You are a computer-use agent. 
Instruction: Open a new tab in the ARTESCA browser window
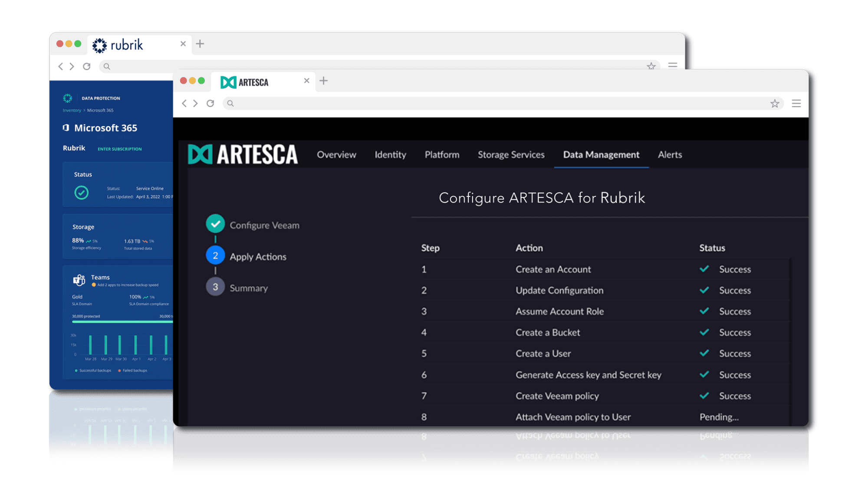click(323, 81)
